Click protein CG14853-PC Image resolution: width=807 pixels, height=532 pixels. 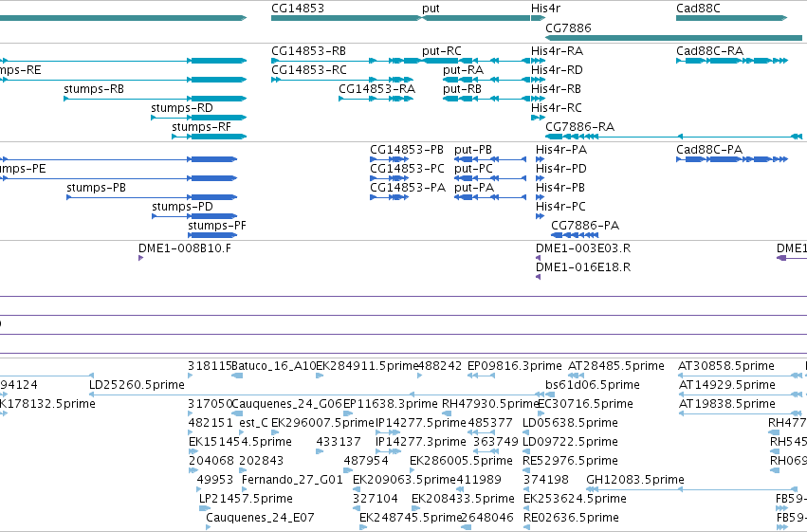(389, 178)
